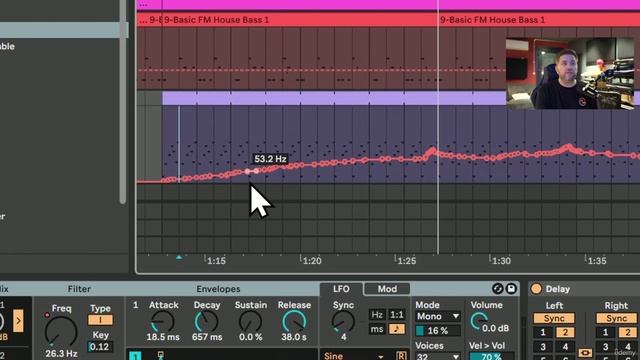Screen dimensions: 640x360
Task: Toggle the Delay device activator circle
Action: point(536,289)
